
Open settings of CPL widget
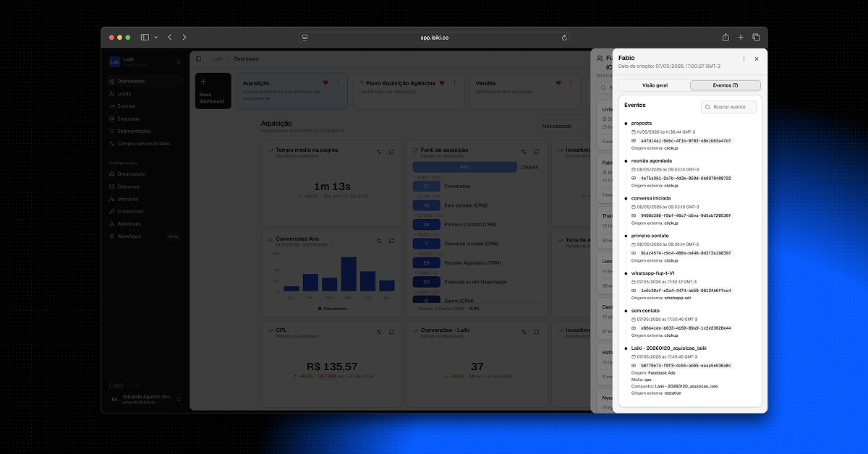point(379,332)
